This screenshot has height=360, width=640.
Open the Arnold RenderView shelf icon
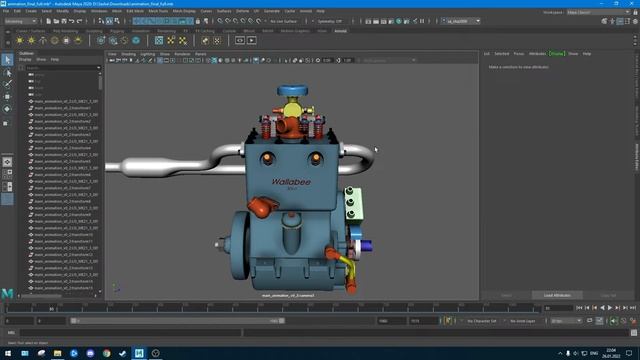pyautogui.click(x=240, y=40)
